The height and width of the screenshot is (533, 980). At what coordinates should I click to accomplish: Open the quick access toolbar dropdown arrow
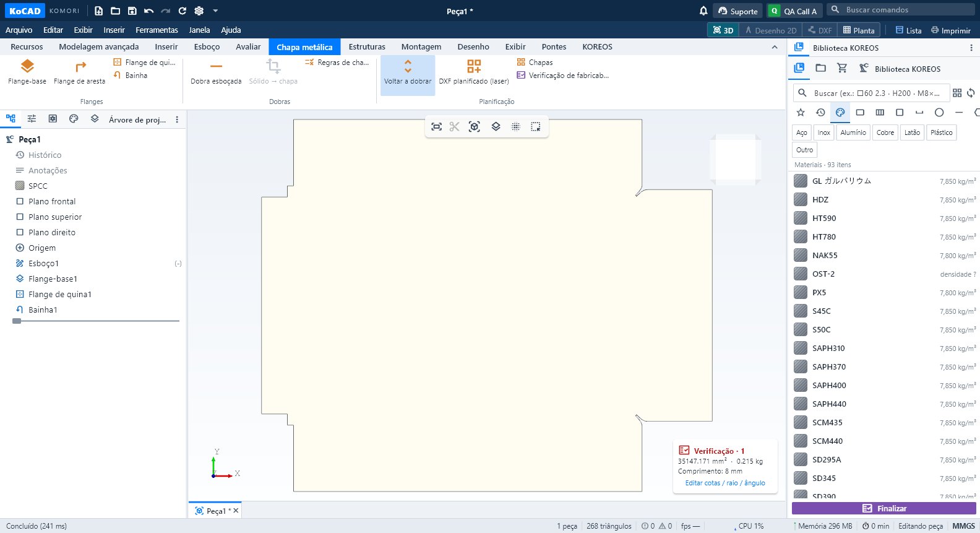215,11
